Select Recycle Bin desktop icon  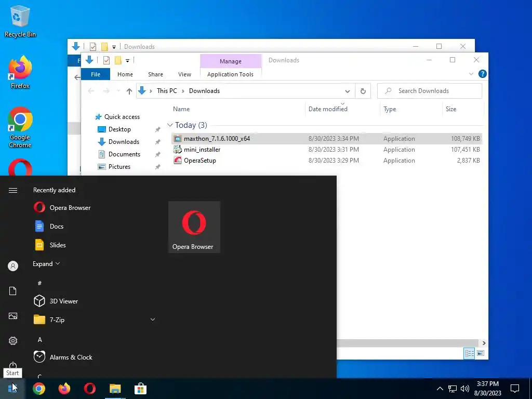click(x=20, y=21)
